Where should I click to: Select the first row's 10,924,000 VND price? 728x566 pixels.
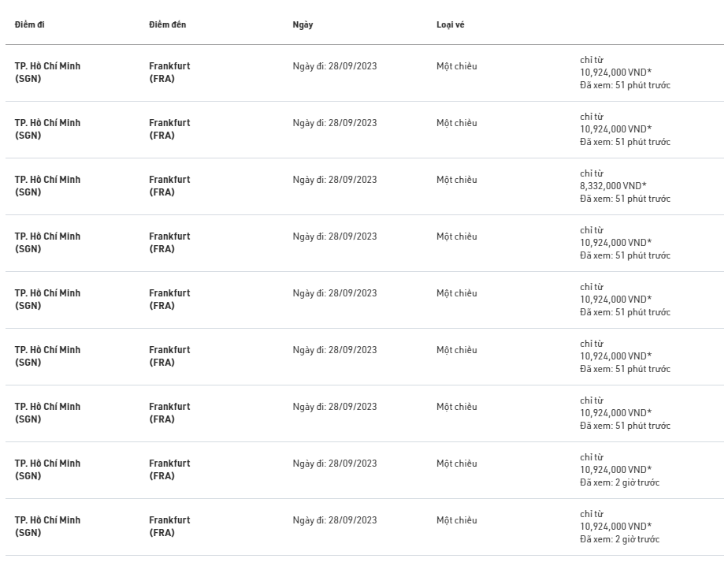coord(615,73)
